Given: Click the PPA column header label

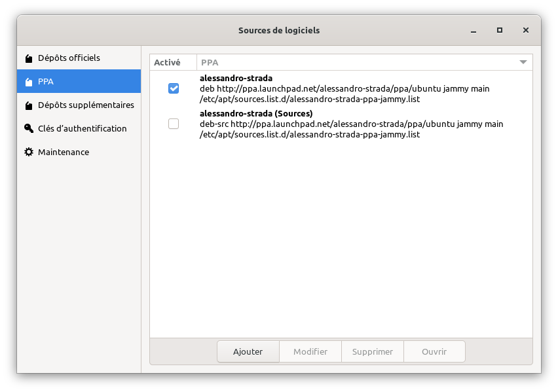Looking at the screenshot, I should point(210,63).
